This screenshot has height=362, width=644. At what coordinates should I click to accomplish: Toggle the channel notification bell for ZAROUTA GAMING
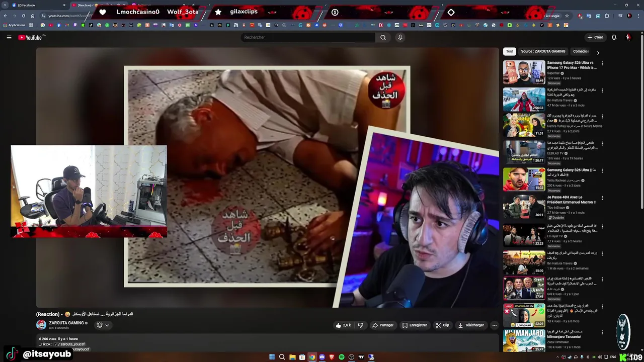99,325
